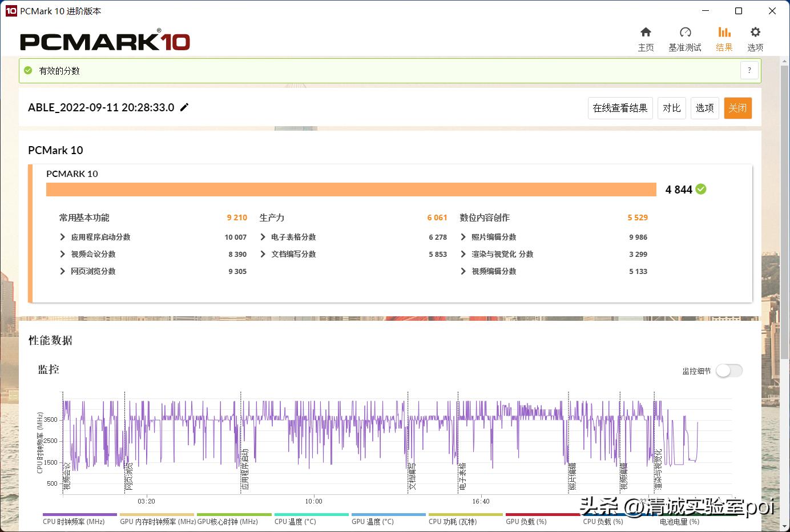This screenshot has height=532, width=790.
Task: Click the orange PCMARK 10 score bar
Action: 351,190
